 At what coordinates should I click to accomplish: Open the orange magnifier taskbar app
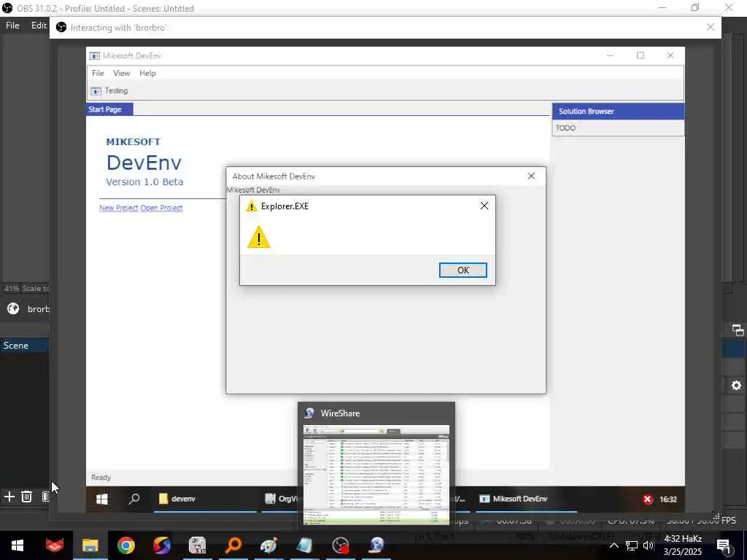[233, 545]
